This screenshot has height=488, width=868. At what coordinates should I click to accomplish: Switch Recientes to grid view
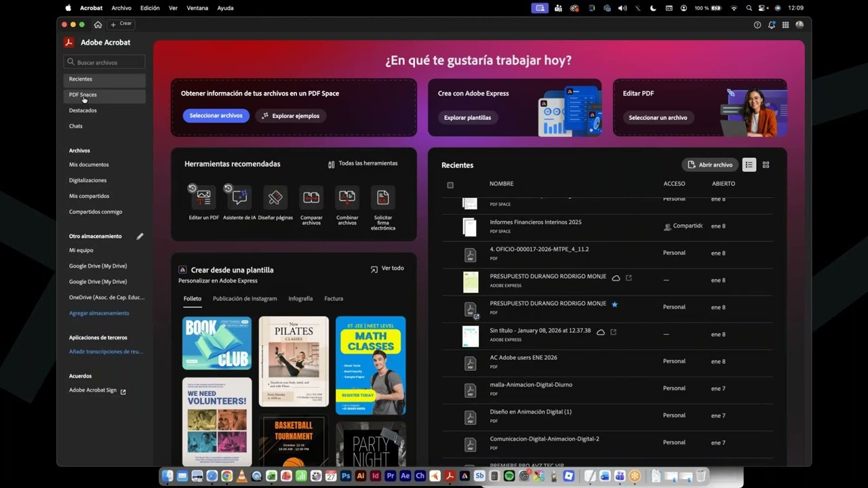tap(766, 165)
